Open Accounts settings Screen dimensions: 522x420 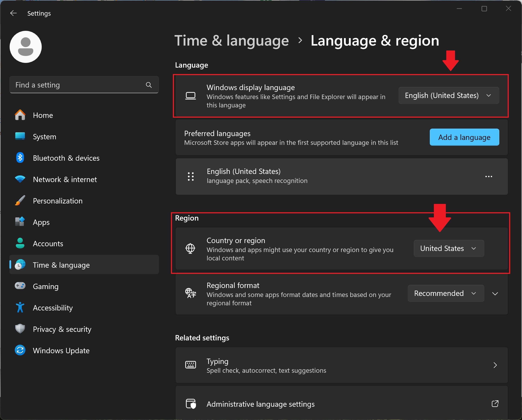(x=84, y=243)
